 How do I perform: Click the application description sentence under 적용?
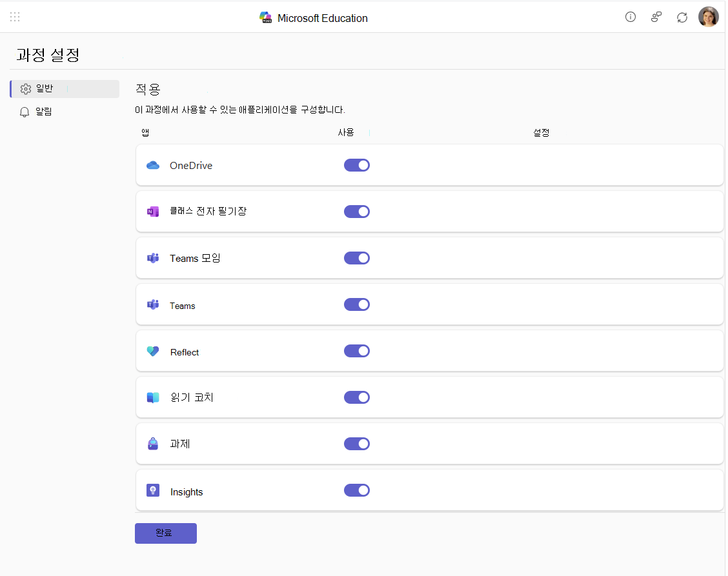pyautogui.click(x=240, y=110)
